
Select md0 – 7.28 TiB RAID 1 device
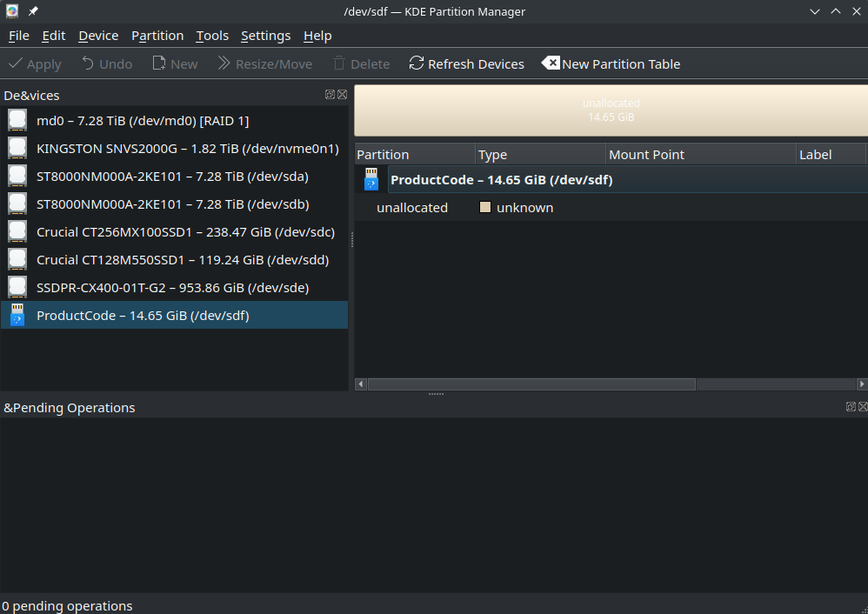point(174,121)
